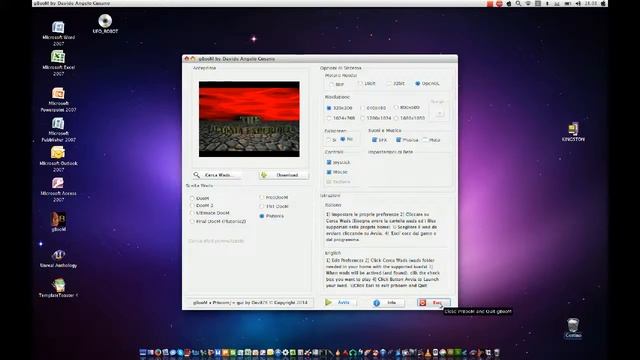The height and width of the screenshot is (360, 640).
Task: Choose the 1680x1050 resolution
Action: click(396, 118)
